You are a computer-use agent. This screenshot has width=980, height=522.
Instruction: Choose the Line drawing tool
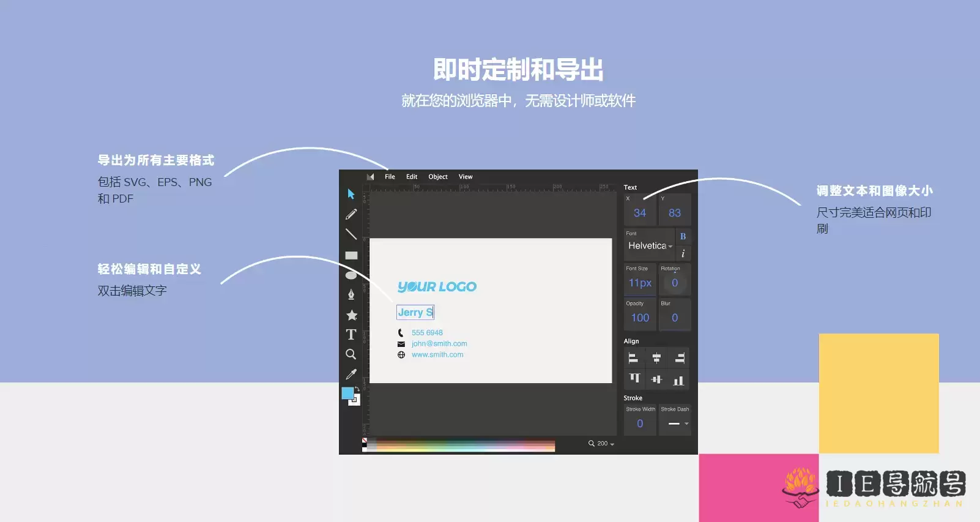coord(351,234)
